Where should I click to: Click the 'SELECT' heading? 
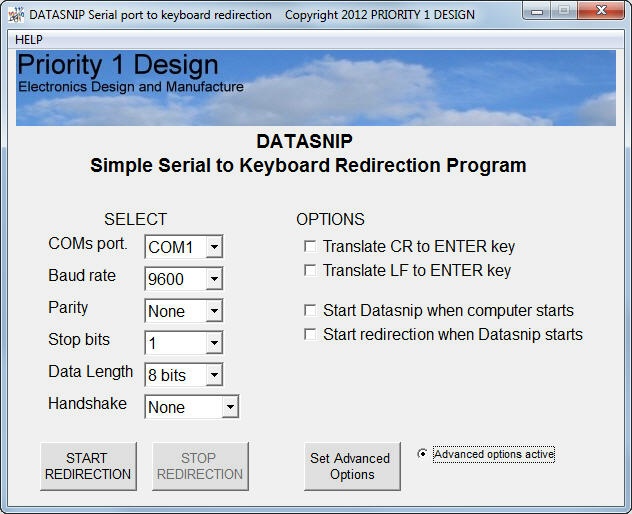[135, 219]
